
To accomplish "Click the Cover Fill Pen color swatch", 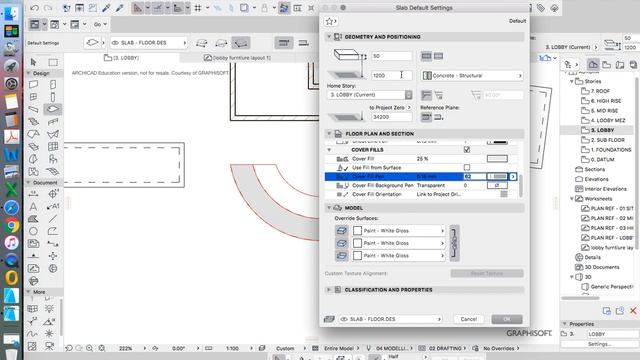I will click(497, 176).
